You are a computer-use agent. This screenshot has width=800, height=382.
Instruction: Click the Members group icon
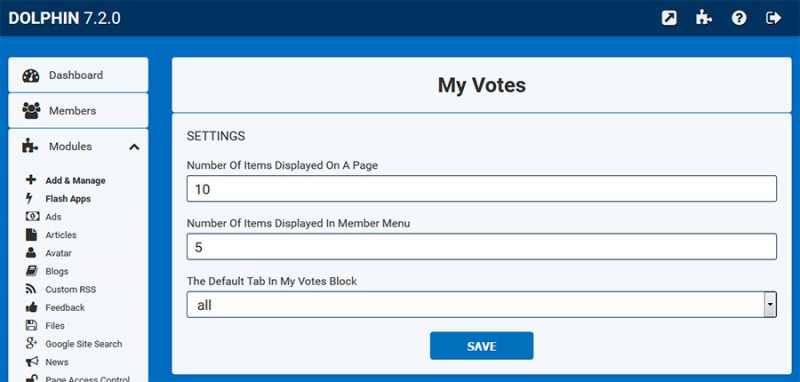31,111
